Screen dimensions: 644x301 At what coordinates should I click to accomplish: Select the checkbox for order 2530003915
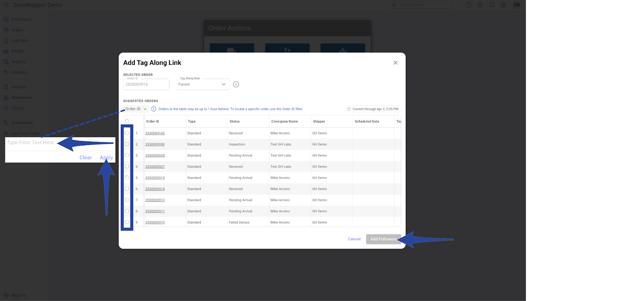tap(127, 178)
